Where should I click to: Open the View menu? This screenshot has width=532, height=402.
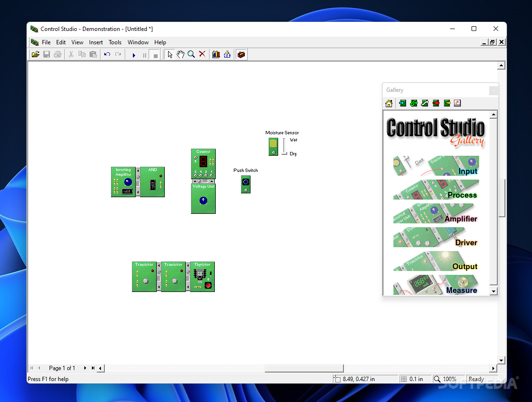pyautogui.click(x=77, y=42)
